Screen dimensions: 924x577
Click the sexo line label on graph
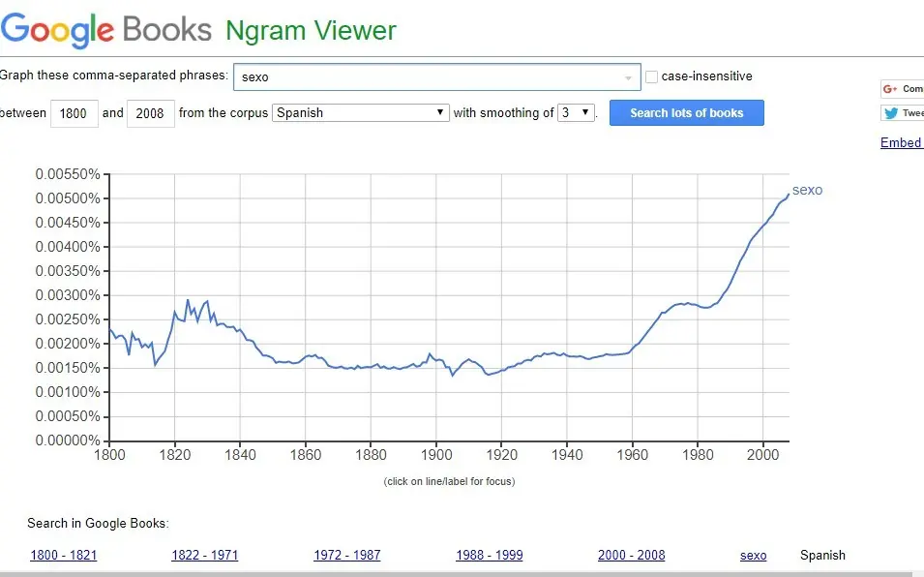tap(807, 190)
